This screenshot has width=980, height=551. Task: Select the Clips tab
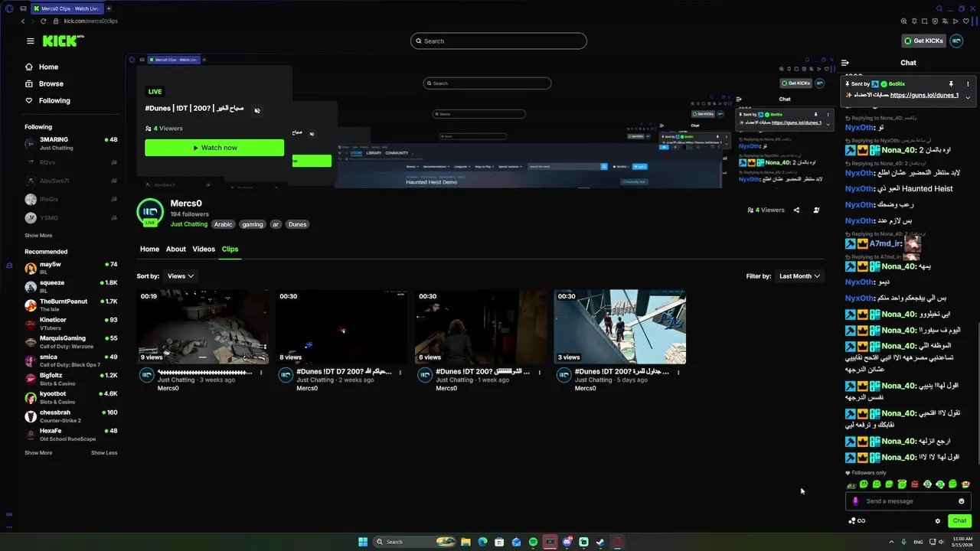[230, 249]
